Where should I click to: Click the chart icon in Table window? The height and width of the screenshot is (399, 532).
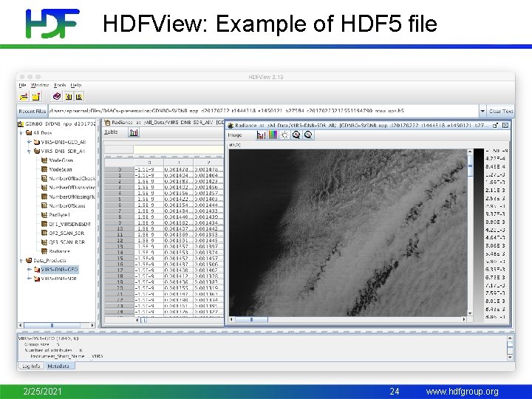click(134, 132)
